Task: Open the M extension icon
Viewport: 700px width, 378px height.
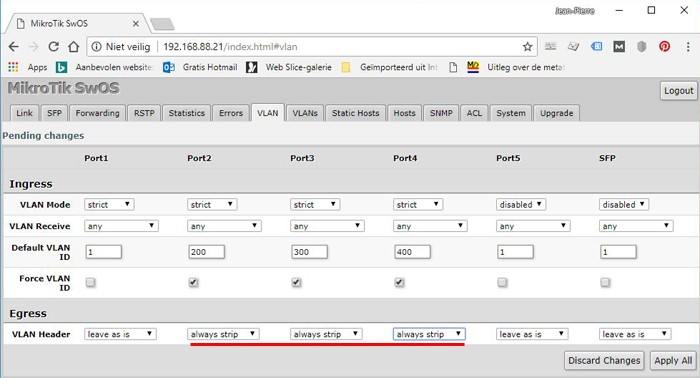Action: pyautogui.click(x=619, y=46)
